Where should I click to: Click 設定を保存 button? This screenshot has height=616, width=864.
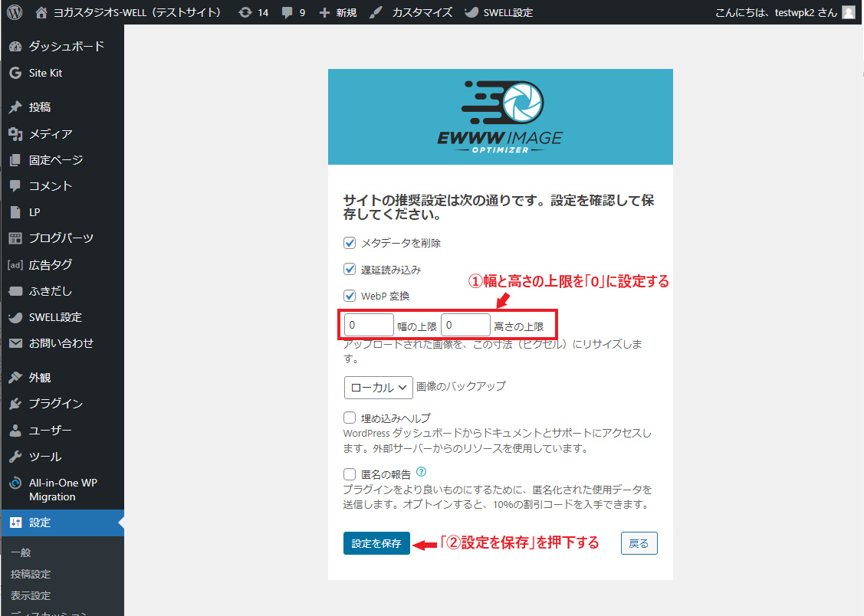click(376, 543)
